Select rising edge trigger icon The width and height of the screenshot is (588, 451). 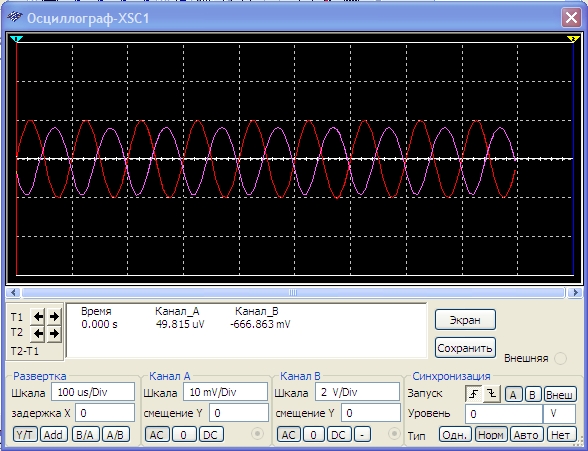point(474,394)
